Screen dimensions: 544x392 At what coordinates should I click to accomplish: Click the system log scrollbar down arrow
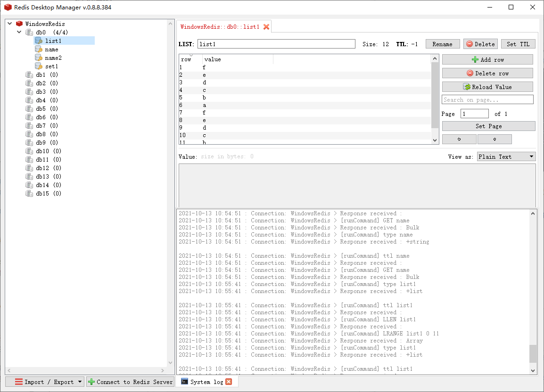click(533, 370)
